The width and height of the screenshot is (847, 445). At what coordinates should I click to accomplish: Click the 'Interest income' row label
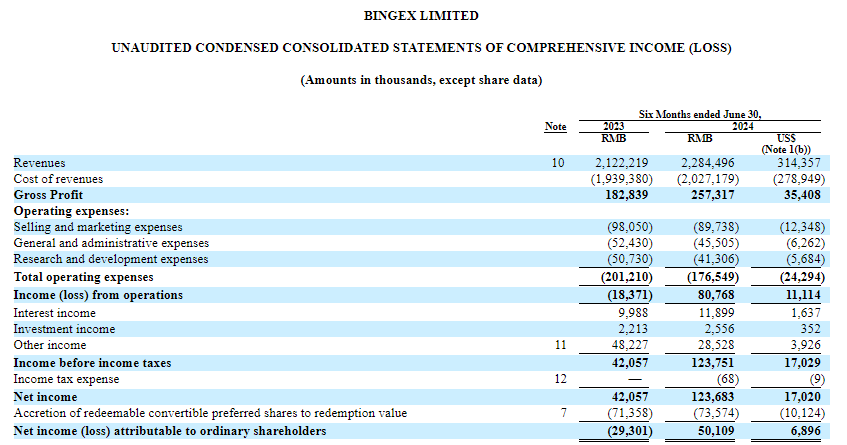(x=54, y=313)
